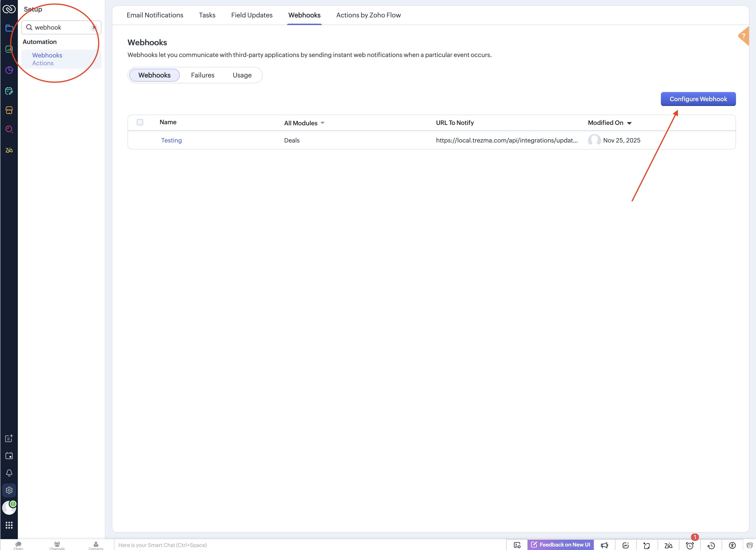Open Zia assistant from the left sidebar
This screenshot has width=756, height=550.
pos(9,150)
